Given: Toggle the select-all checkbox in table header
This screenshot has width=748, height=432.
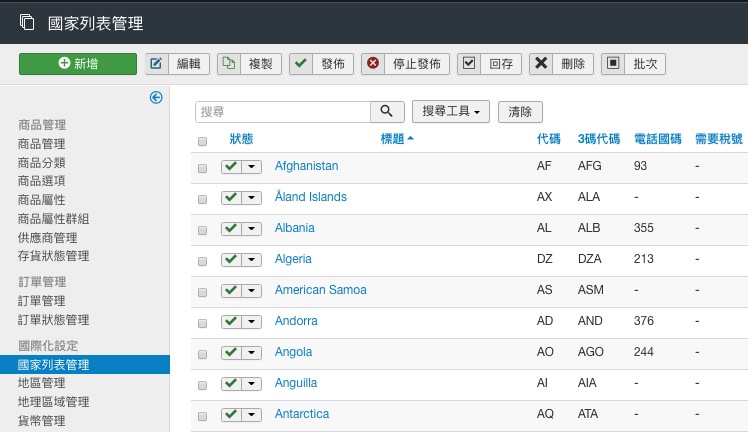Looking at the screenshot, I should point(202,141).
